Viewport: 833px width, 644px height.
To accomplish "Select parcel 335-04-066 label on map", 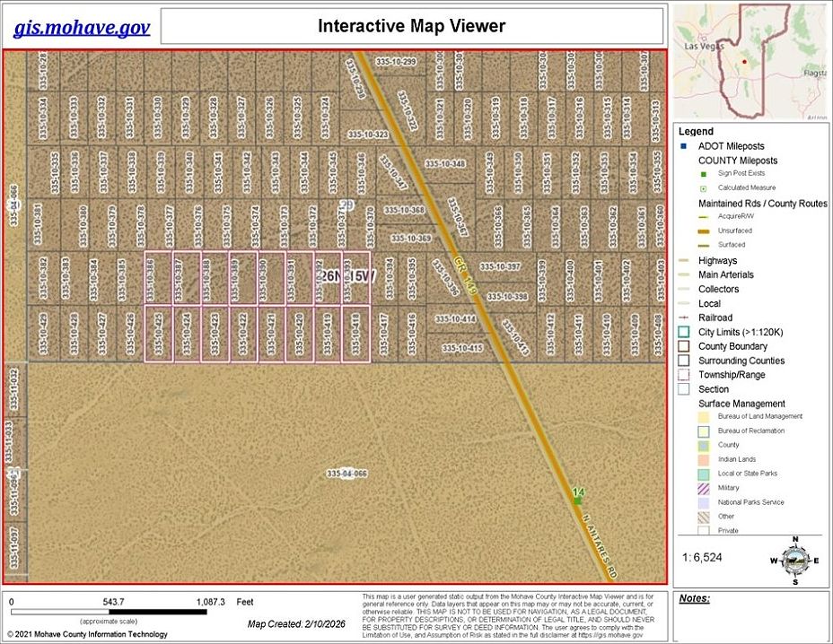I will (346, 473).
